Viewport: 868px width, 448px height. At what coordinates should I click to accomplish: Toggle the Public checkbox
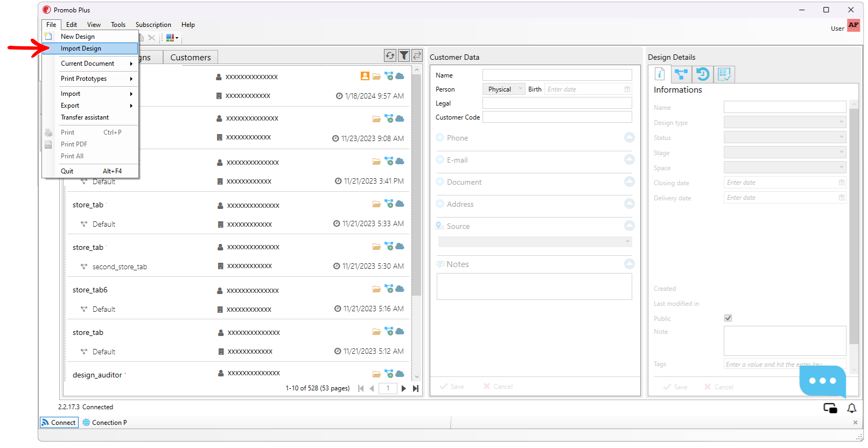click(728, 318)
